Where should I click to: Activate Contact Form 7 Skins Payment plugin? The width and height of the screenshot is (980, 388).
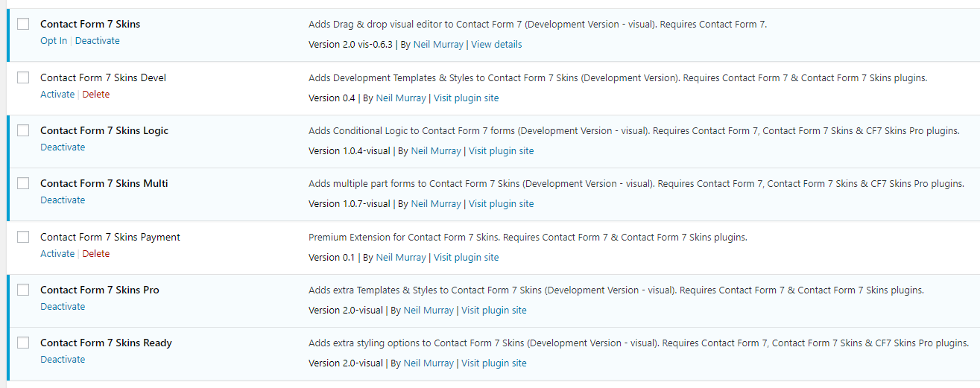[57, 254]
